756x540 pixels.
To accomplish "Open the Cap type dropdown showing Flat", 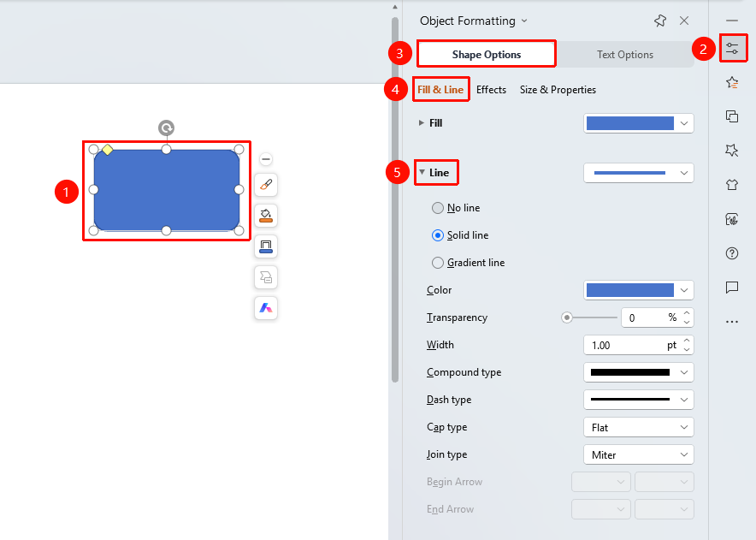I will click(638, 428).
